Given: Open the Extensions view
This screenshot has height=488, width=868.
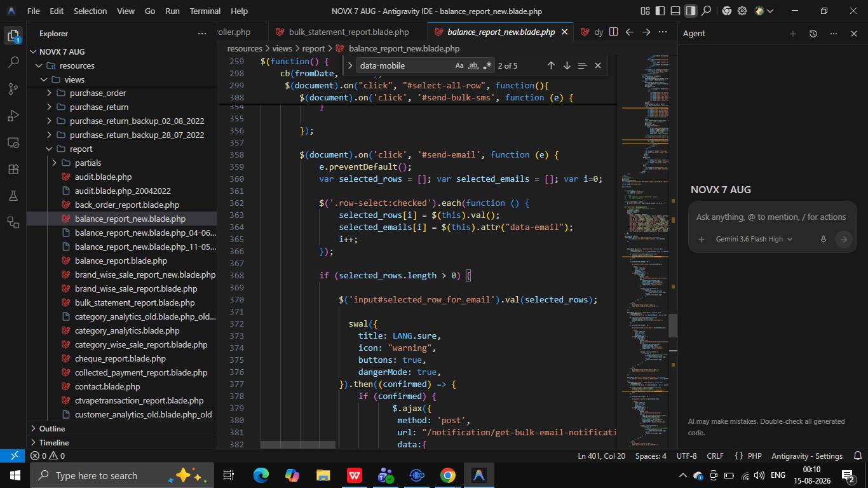Looking at the screenshot, I should click(x=13, y=169).
